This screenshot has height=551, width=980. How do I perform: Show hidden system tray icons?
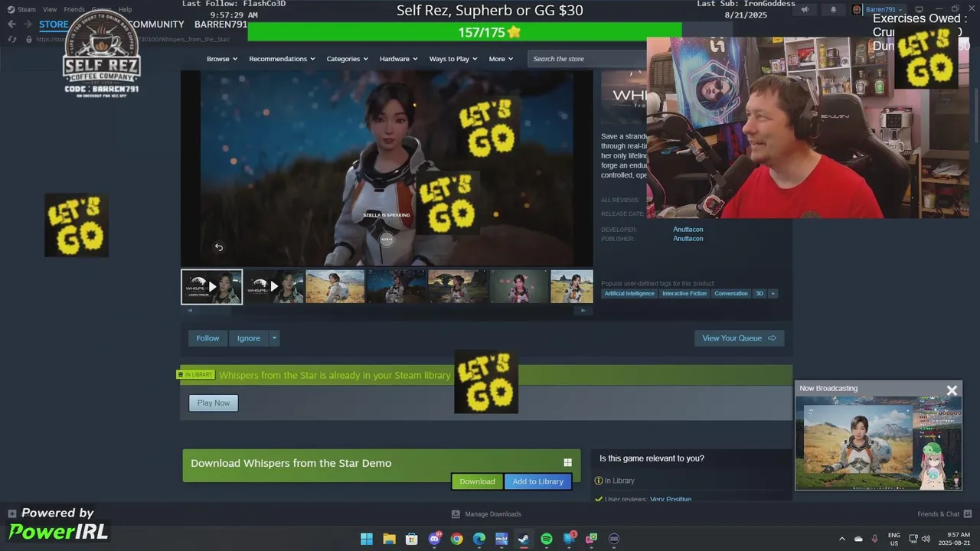point(842,539)
